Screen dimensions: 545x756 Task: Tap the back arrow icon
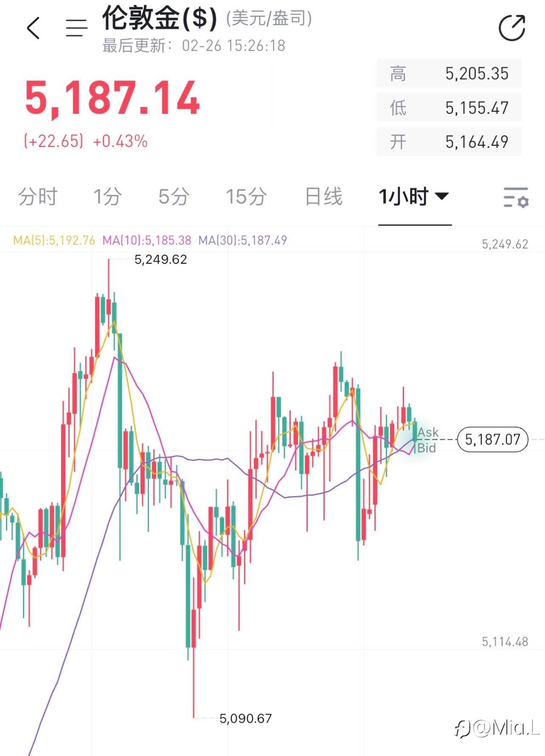(33, 28)
